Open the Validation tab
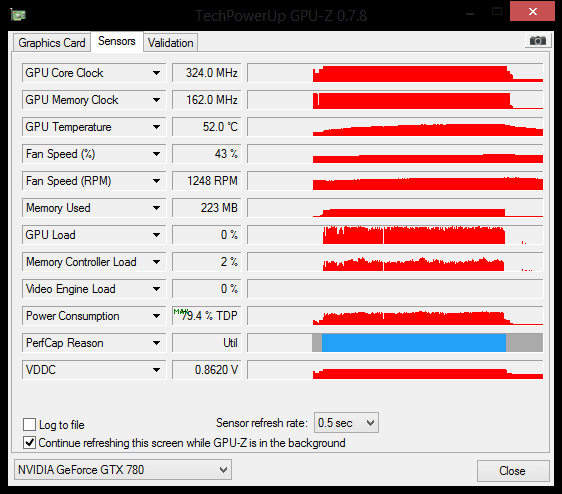Screen dimensions: 562x494 coord(170,43)
